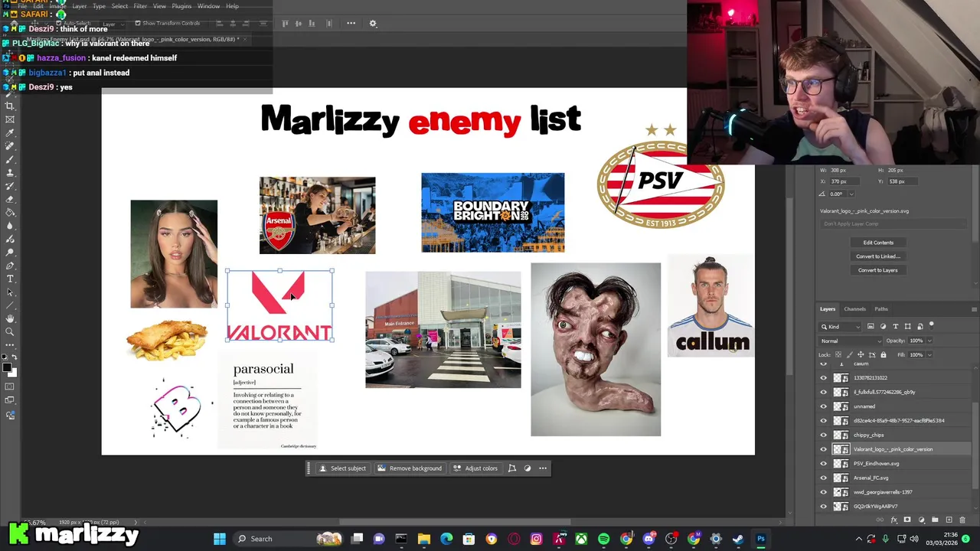Hide the chippy_chips layer
Viewport: 980px width, 551px height.
click(824, 435)
